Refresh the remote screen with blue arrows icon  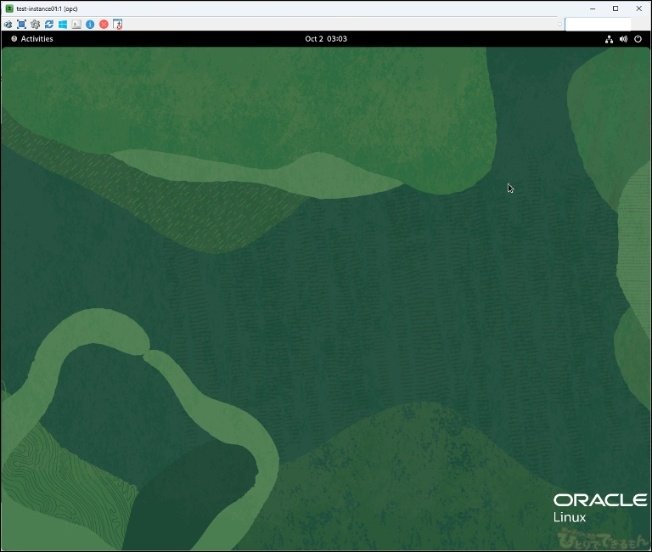[x=49, y=23]
